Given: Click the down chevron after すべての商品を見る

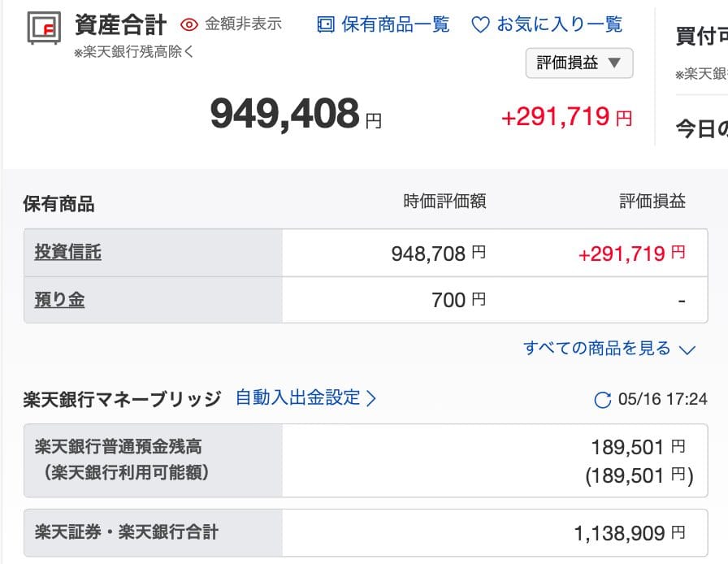Looking at the screenshot, I should pyautogui.click(x=687, y=350).
